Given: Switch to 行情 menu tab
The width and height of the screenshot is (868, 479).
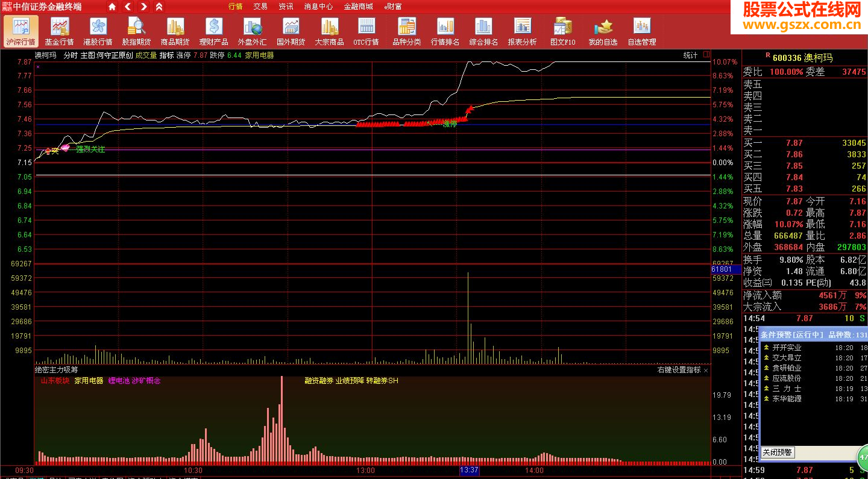Looking at the screenshot, I should point(236,7).
